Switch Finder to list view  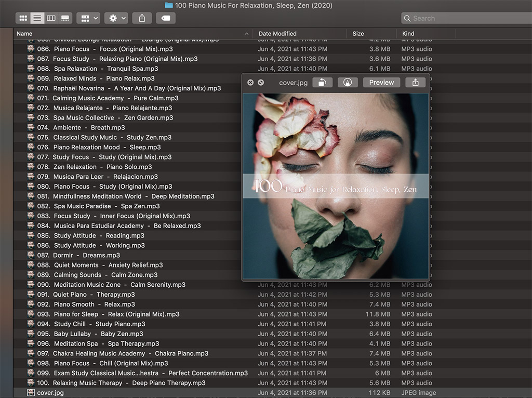tap(37, 18)
